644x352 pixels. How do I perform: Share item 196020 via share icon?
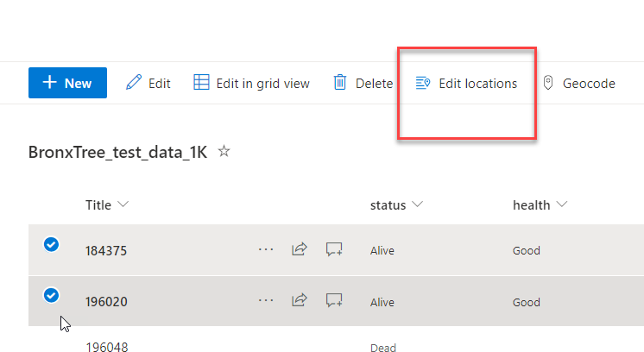pyautogui.click(x=300, y=301)
